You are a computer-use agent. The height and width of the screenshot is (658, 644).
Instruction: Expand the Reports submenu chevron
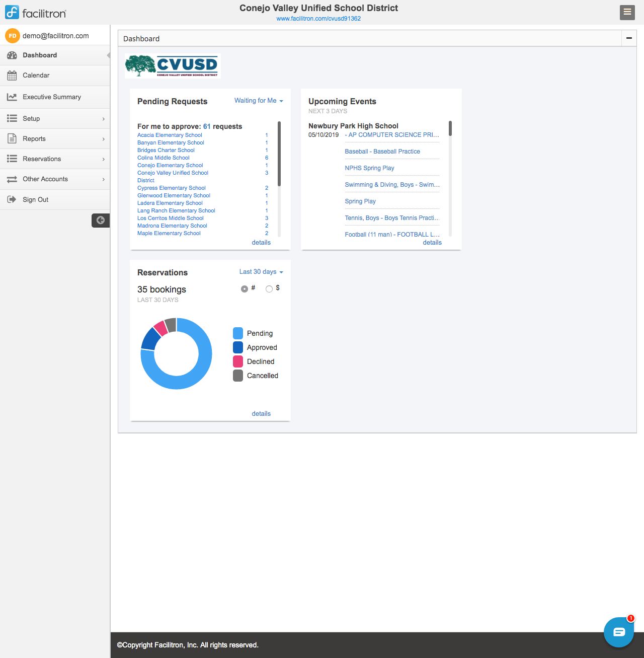tap(104, 139)
